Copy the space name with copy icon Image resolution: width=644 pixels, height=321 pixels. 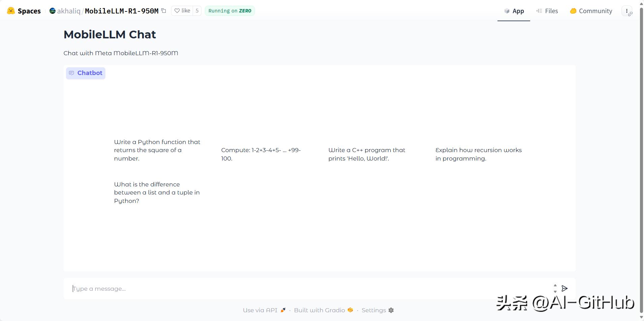tap(164, 11)
